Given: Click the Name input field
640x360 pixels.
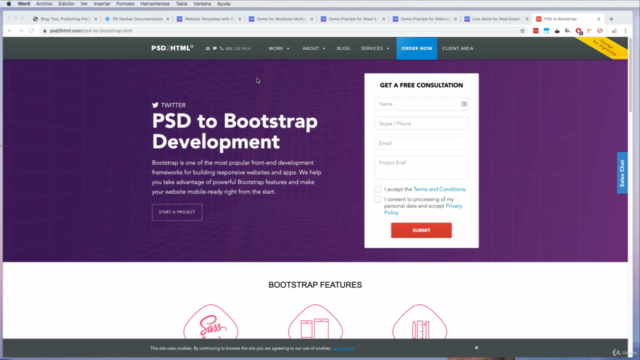Looking at the screenshot, I should (421, 104).
